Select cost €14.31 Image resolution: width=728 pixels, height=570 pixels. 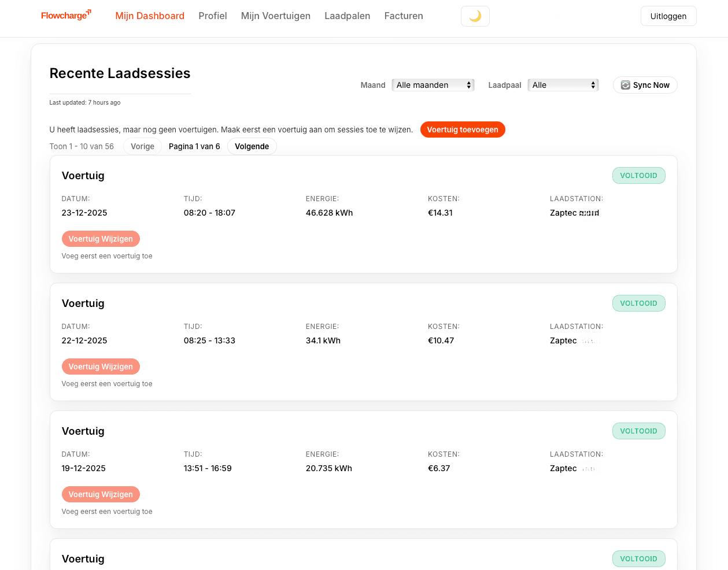click(x=440, y=213)
